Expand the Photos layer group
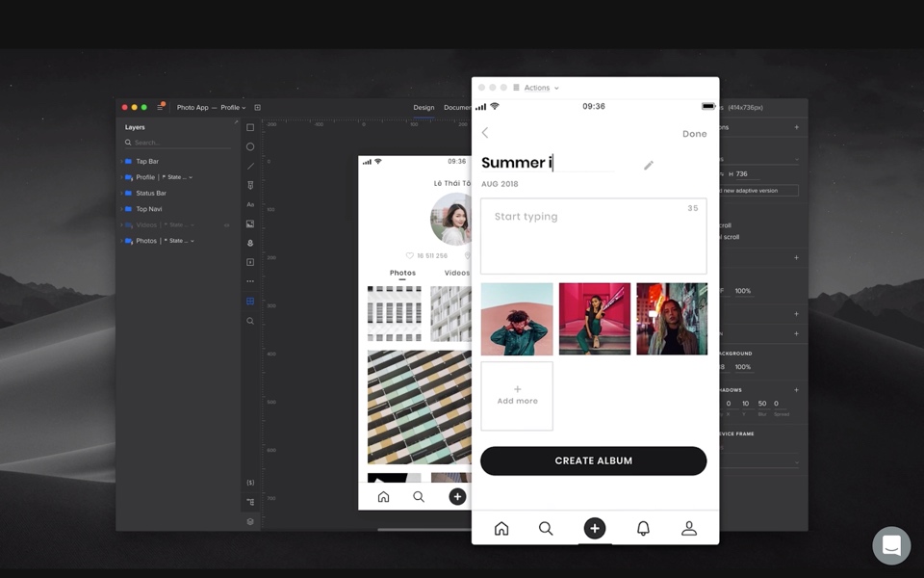This screenshot has height=578, width=924. click(x=121, y=240)
